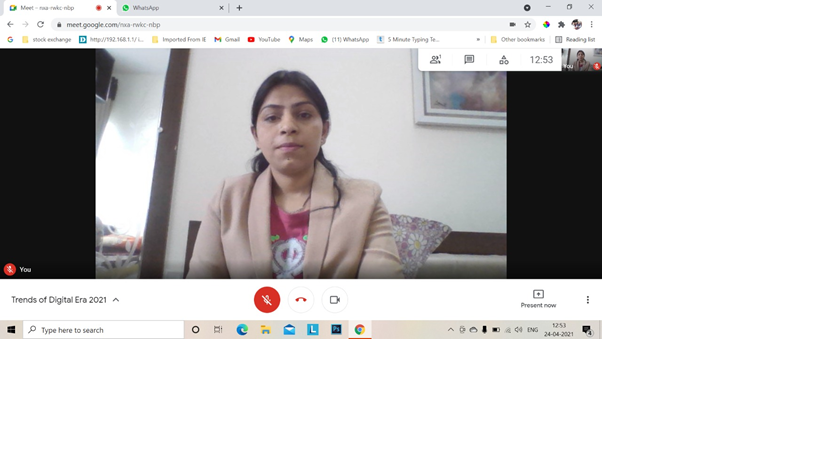Hang up with the red leave call button
Image resolution: width=819 pixels, height=460 pixels.
tap(301, 300)
